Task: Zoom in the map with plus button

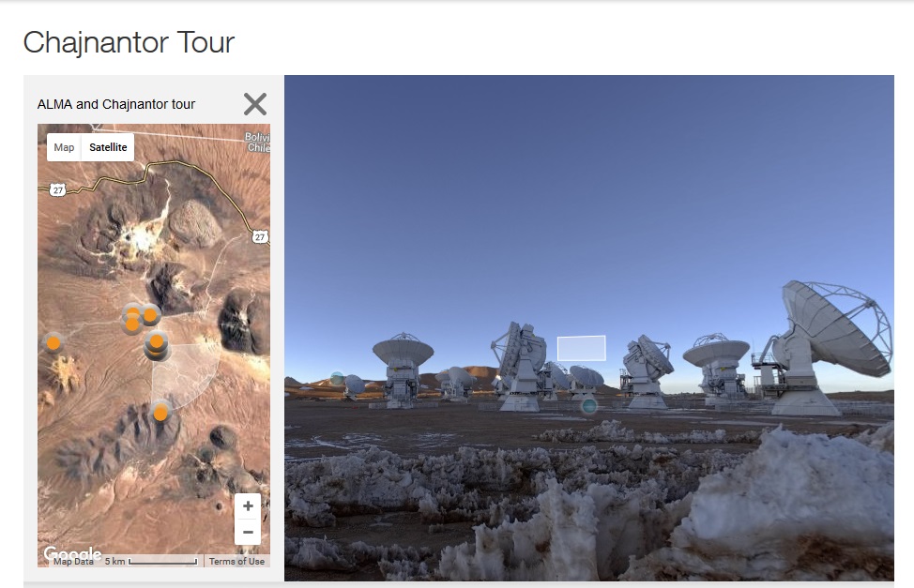Action: click(248, 505)
